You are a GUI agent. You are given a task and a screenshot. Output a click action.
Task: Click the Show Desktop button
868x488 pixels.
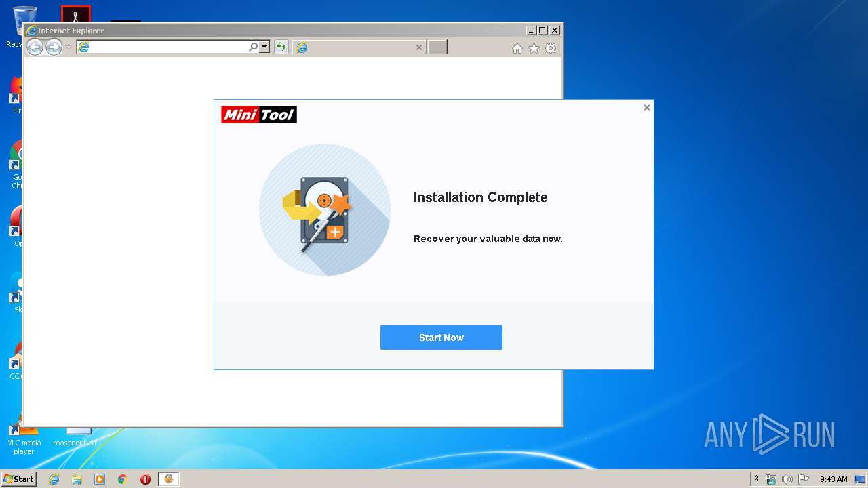coord(861,479)
